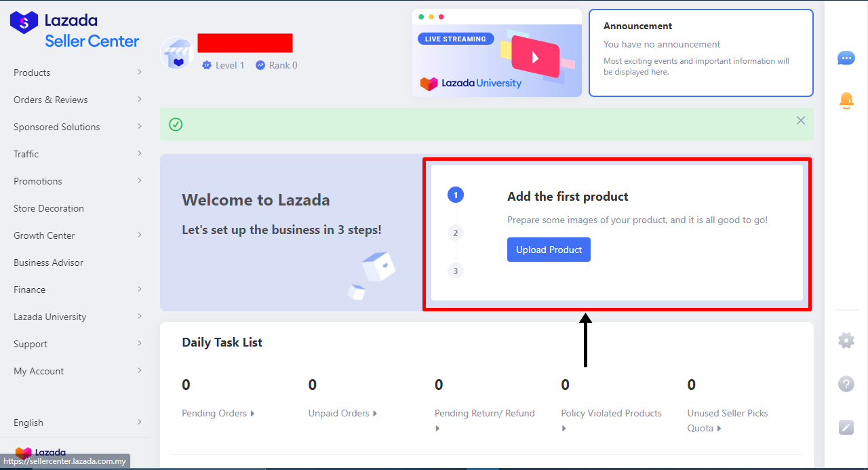Screen dimensions: 868x470
Task: Click the Announcement panel heading
Action: click(638, 26)
